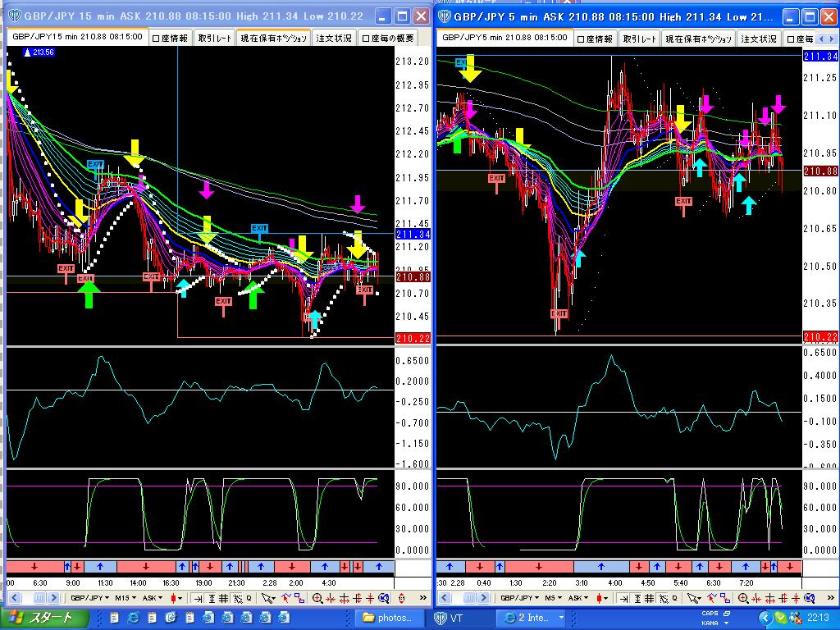The image size is (840, 630).
Task: Open M5 timeframe dropdown in right chart
Action: [553, 598]
